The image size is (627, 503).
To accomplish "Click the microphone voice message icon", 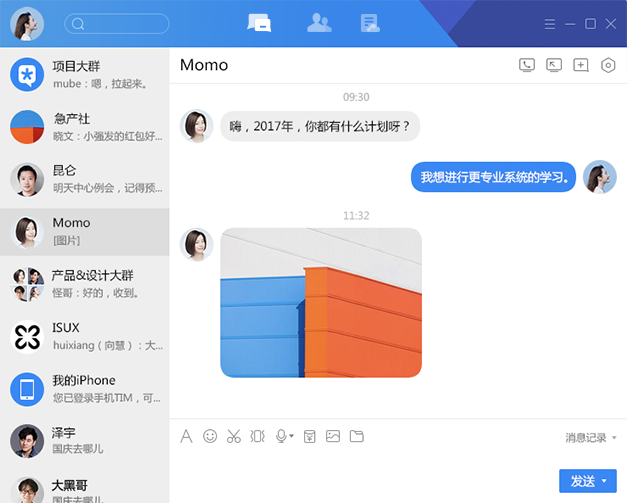I will pos(282,436).
